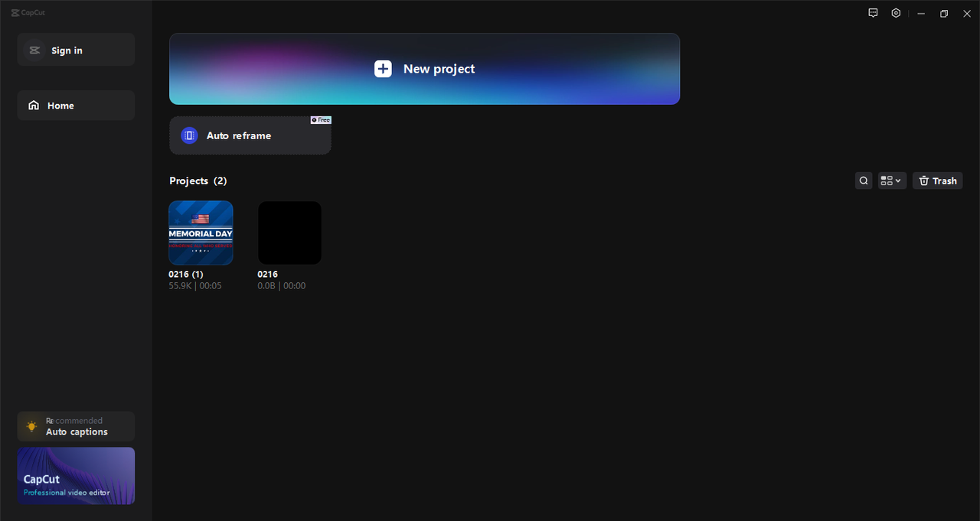Select project name "0216 (1)"
Screen dimensions: 980x521
186,274
